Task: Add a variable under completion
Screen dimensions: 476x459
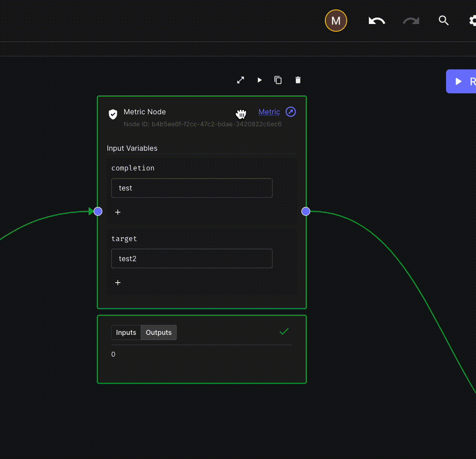Action: [x=118, y=212]
